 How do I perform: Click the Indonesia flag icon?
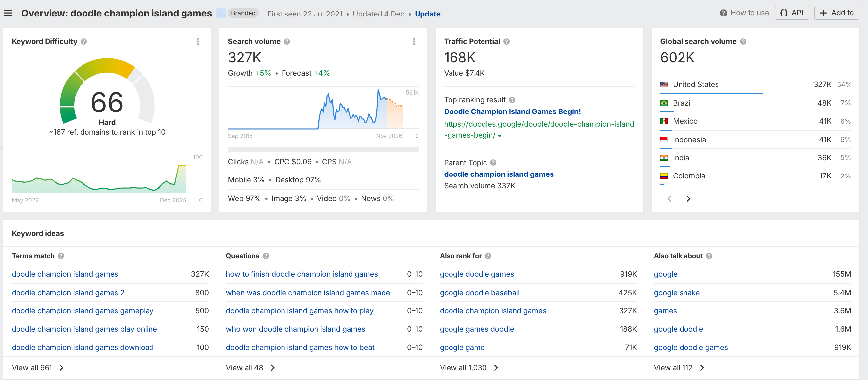[x=664, y=140]
